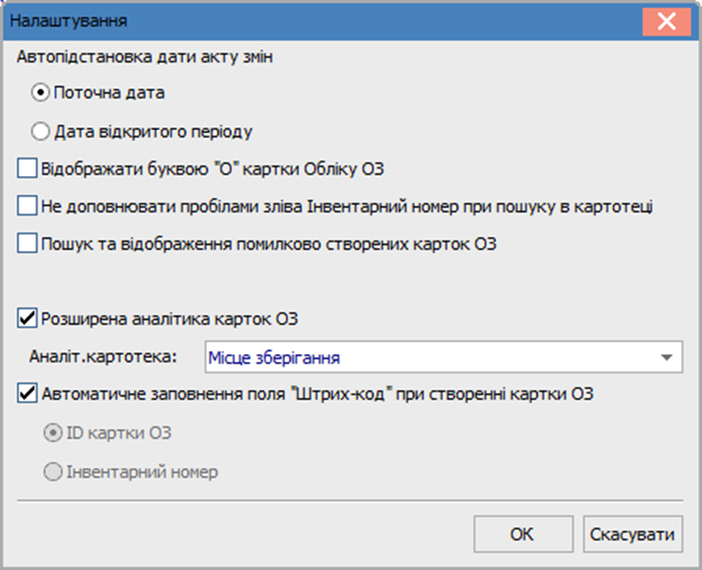Screen dimensions: 702x570
Task: Select the Інвентарний номер radio button
Action: coord(53,472)
